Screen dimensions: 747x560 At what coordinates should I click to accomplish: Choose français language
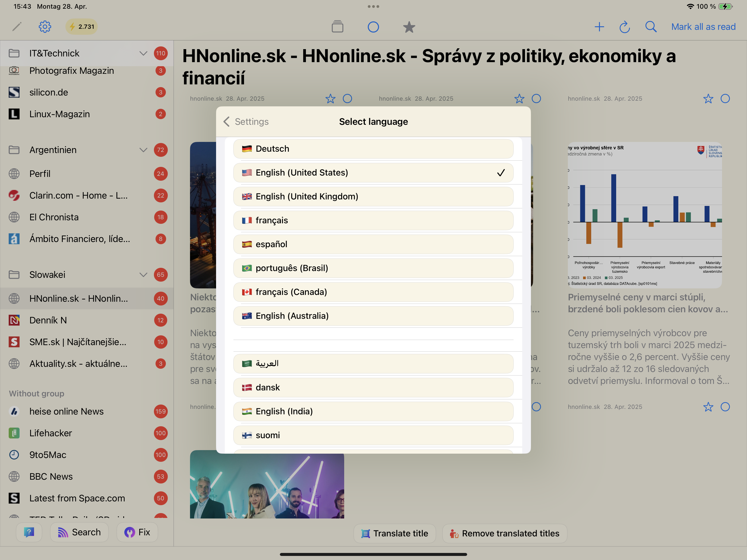[373, 220]
